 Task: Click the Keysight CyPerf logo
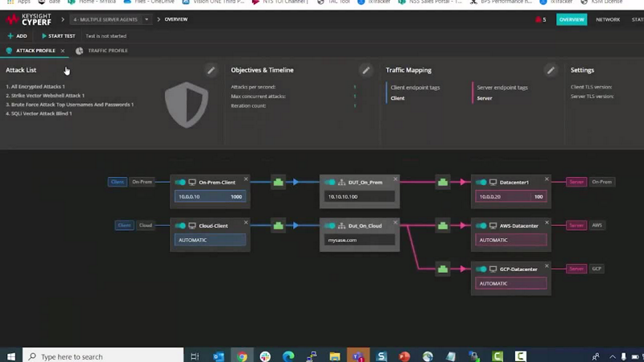(29, 19)
